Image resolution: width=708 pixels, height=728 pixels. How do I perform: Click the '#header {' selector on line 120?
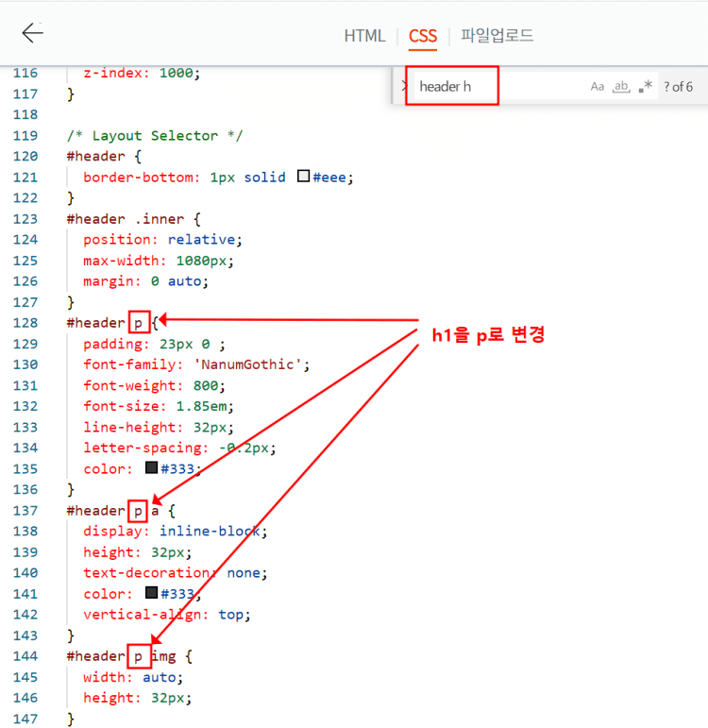tap(104, 157)
